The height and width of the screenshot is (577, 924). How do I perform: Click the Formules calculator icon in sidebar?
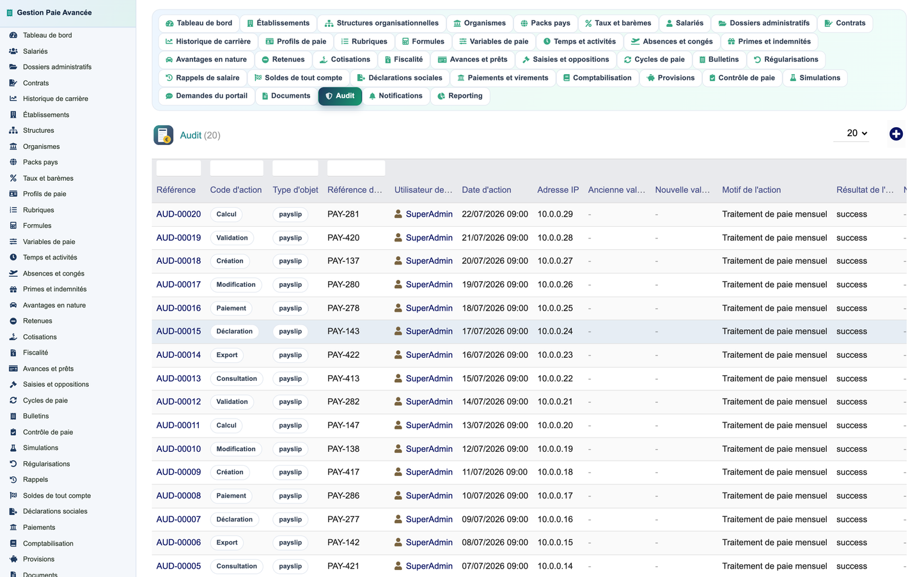[13, 226]
